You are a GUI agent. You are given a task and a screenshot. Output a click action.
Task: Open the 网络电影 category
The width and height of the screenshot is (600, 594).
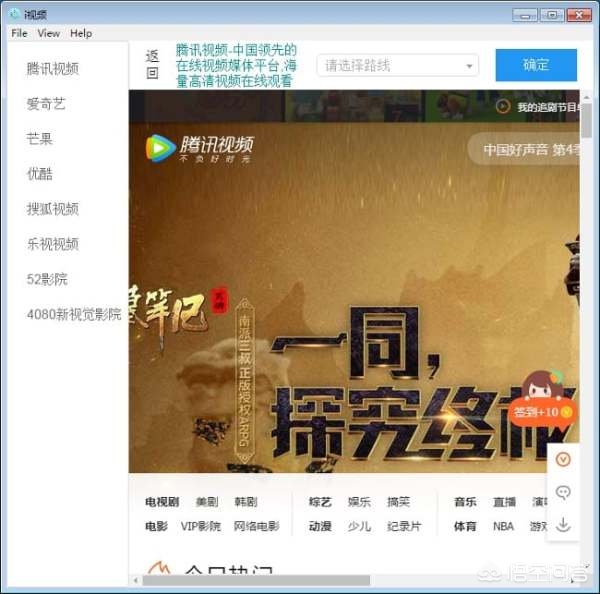pos(257,526)
